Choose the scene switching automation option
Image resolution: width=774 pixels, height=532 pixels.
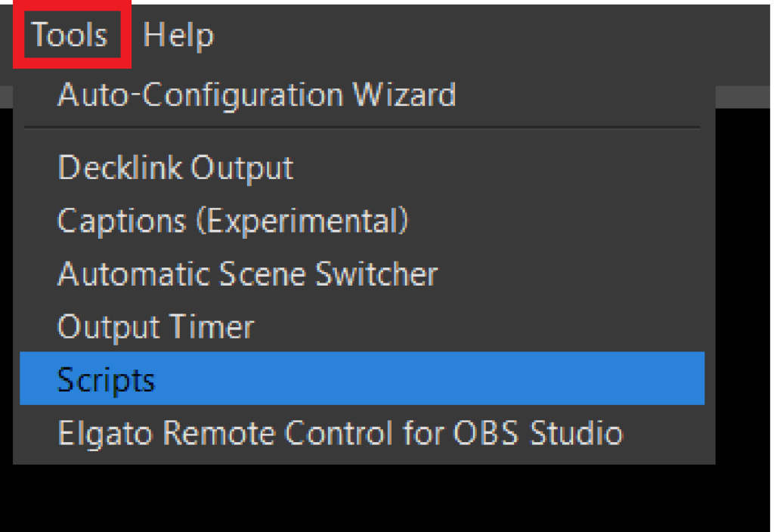click(247, 274)
